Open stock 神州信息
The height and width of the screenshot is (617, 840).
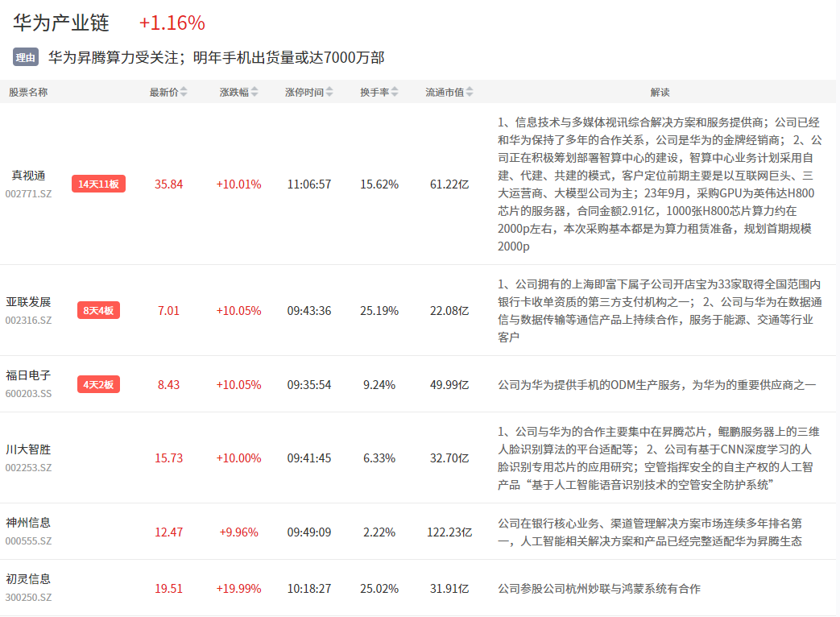point(28,522)
